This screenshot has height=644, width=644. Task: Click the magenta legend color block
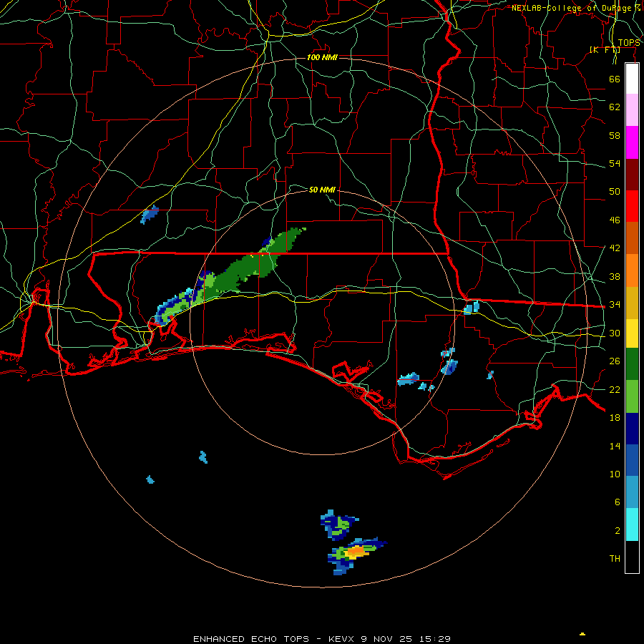click(632, 142)
